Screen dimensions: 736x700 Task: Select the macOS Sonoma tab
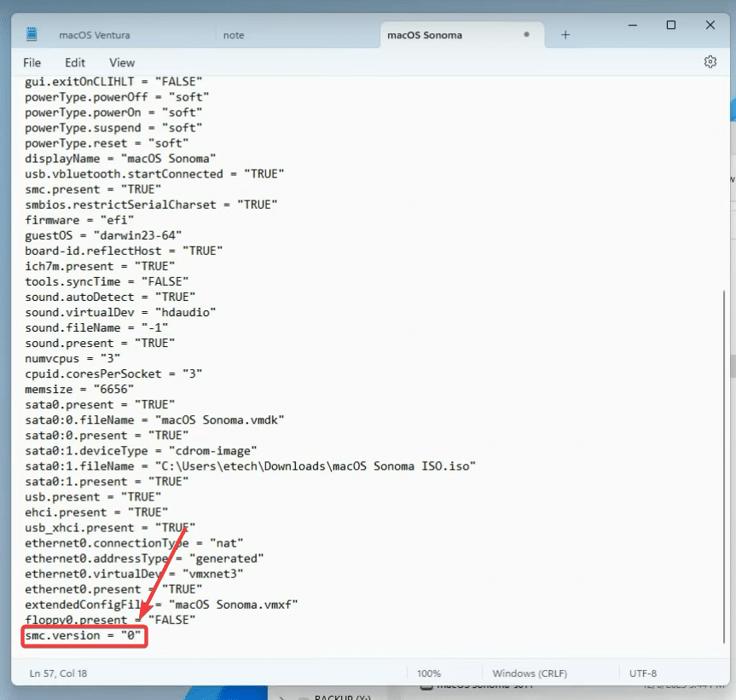(425, 35)
